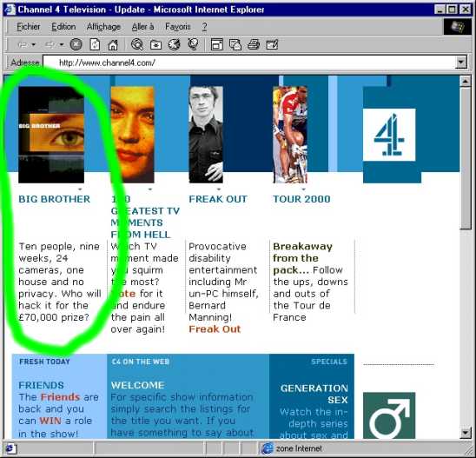Click the Freak Out man portrait thumbnail
The image size is (476, 458).
point(206,135)
